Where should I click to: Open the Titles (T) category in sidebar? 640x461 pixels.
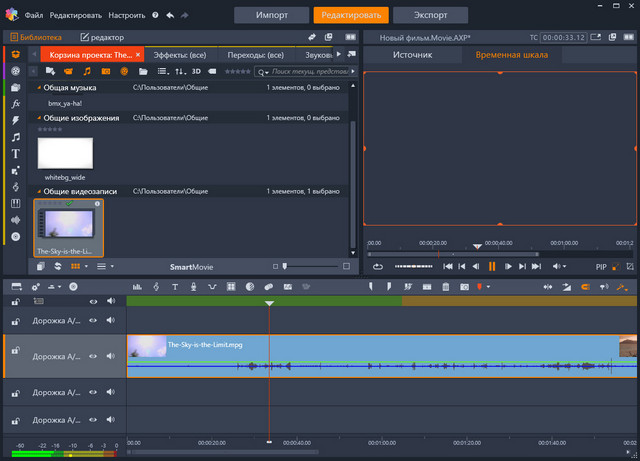(x=16, y=154)
